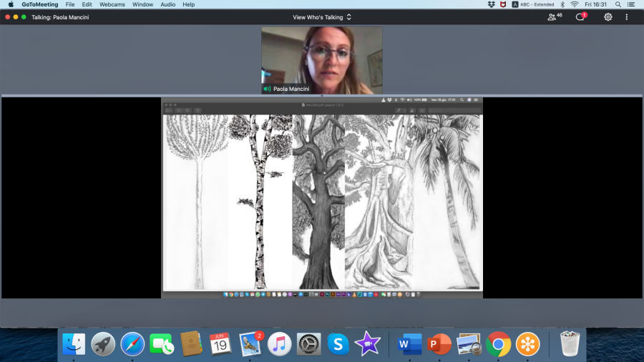The width and height of the screenshot is (644, 362).
Task: Open iTunes music icon in Dock
Action: click(279, 344)
